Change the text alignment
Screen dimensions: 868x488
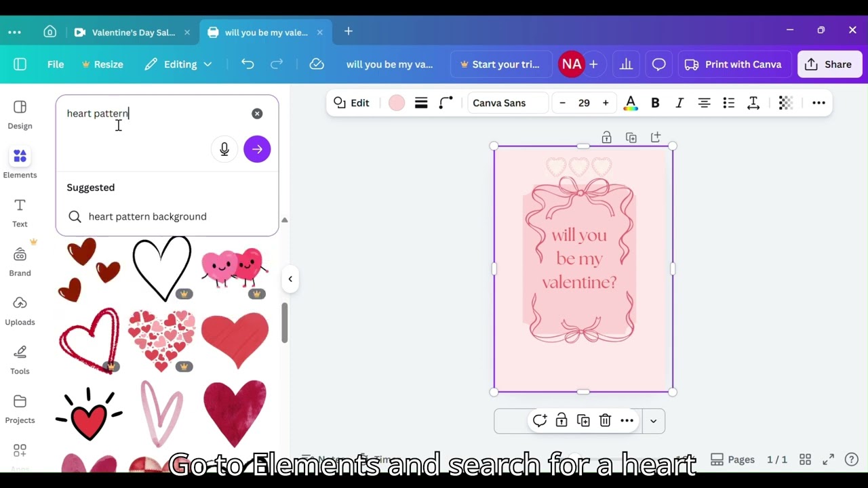(x=704, y=103)
